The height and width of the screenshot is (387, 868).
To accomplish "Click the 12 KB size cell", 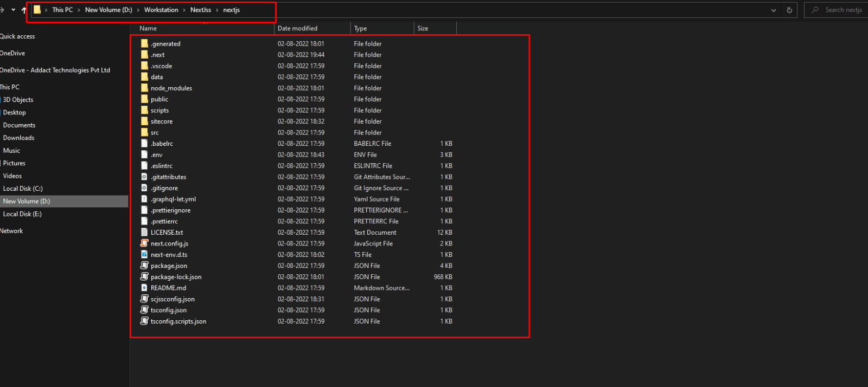I will tap(444, 233).
